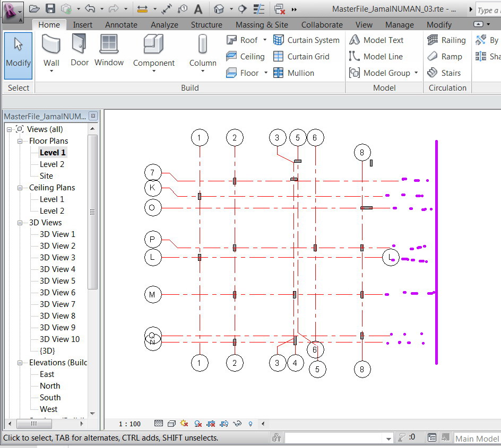Click the Undo arrow icon
This screenshot has height=448, width=501.
click(x=90, y=9)
